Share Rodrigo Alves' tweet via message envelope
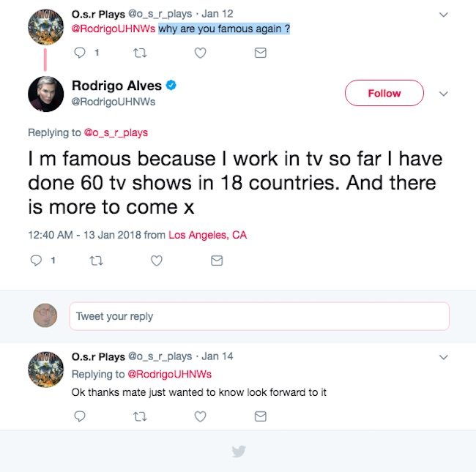The width and height of the screenshot is (476, 472). 216,261
